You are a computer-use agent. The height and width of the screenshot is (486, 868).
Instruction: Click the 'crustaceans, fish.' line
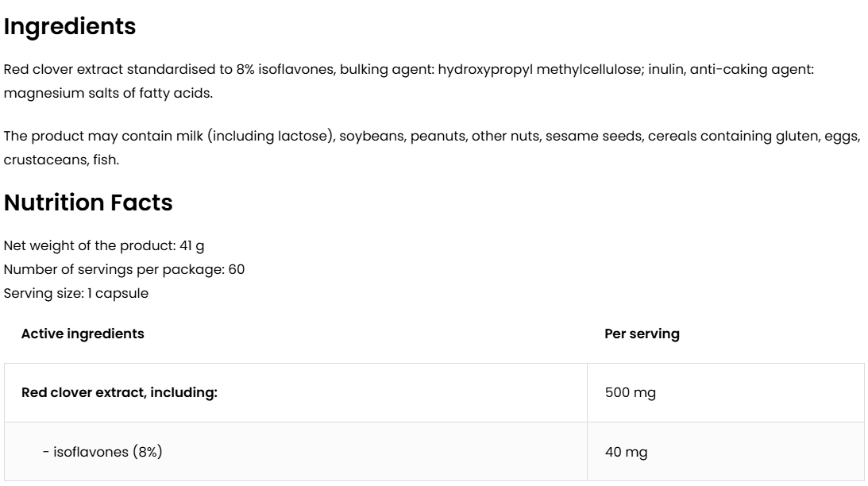coord(61,160)
